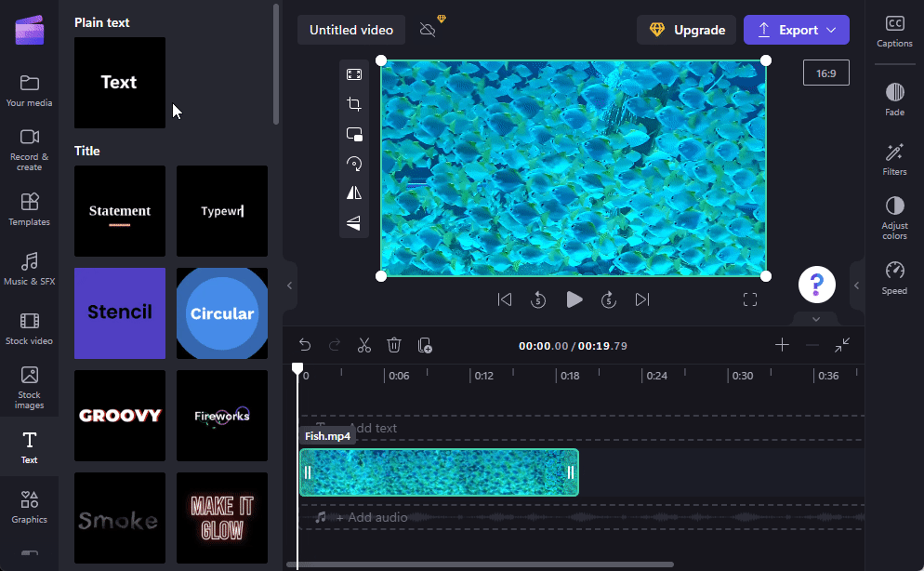
Task: Click the flip horizontal icon
Action: (x=354, y=193)
